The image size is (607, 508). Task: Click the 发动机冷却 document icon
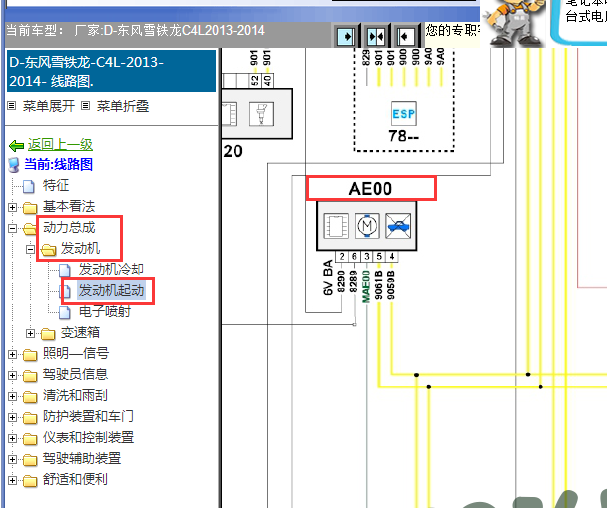[65, 270]
